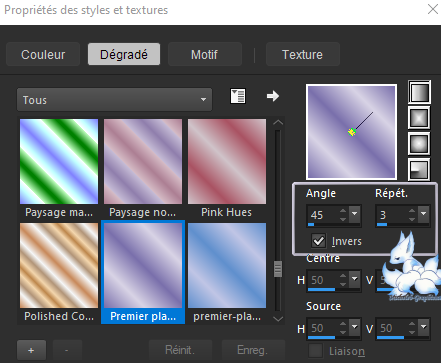This screenshot has width=441, height=363.
Task: Switch to the Motif tab
Action: pyautogui.click(x=205, y=54)
